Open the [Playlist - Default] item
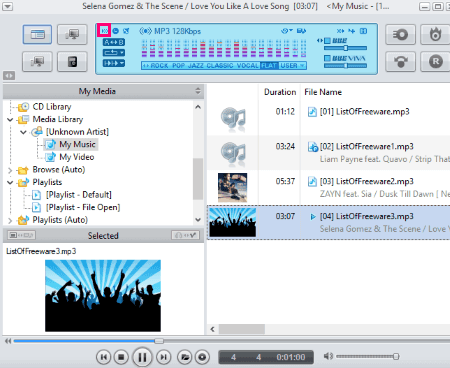Screen dimensions: 450x368 tap(78, 195)
